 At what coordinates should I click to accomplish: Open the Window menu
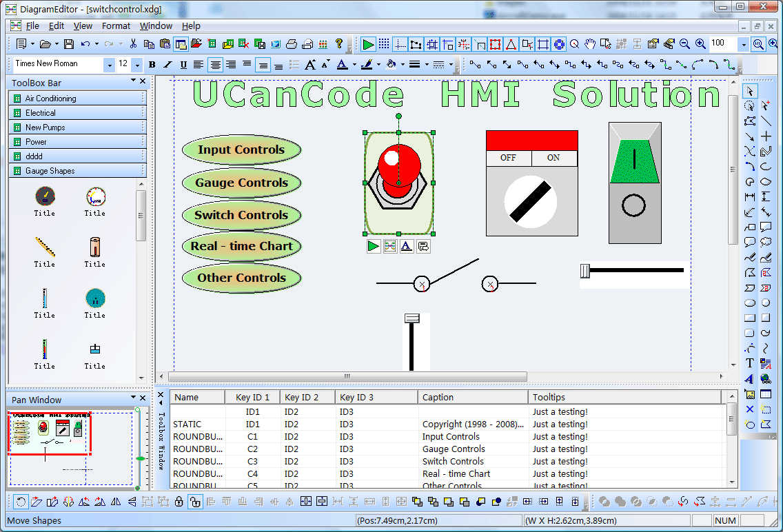pos(156,26)
